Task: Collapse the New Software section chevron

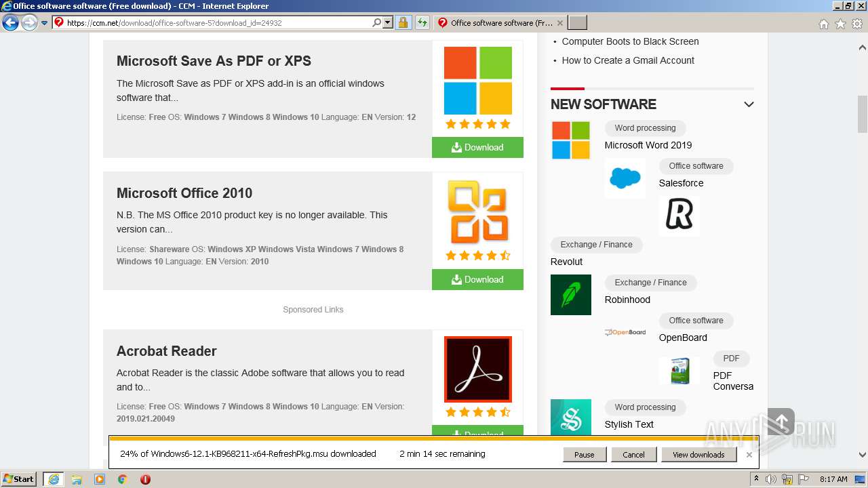Action: (749, 104)
